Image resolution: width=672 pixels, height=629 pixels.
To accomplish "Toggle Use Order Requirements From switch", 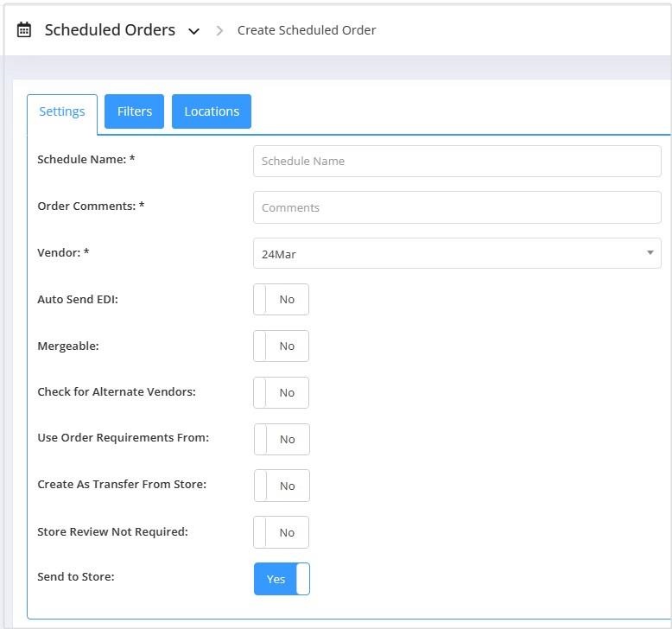I will click(x=282, y=440).
